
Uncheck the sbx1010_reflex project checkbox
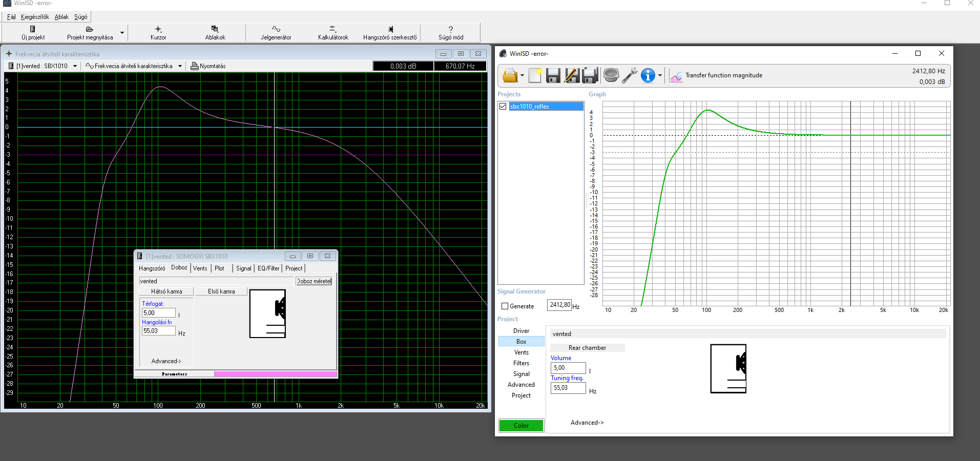point(503,107)
